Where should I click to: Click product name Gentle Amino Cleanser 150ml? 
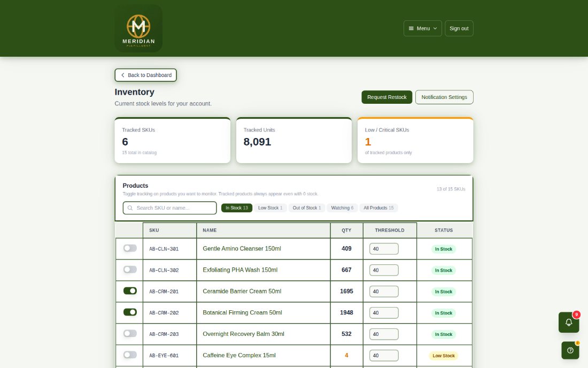[x=242, y=249]
